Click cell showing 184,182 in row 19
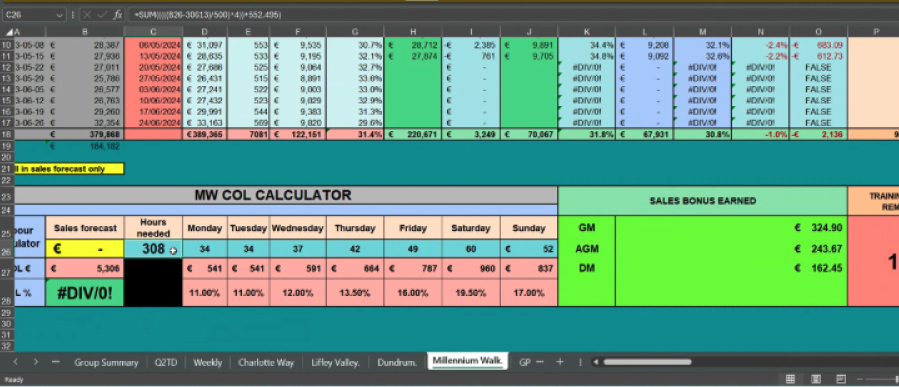This screenshot has height=387, width=899. (85, 146)
